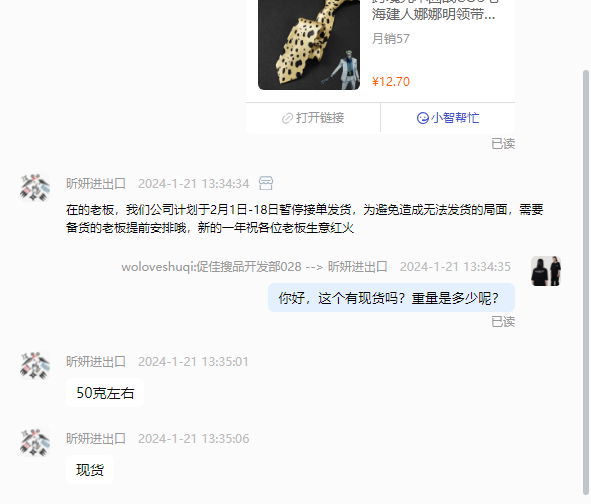Click 昕妍进出口 avatar on the holiday notice message
This screenshot has width=591, height=504.
point(35,187)
